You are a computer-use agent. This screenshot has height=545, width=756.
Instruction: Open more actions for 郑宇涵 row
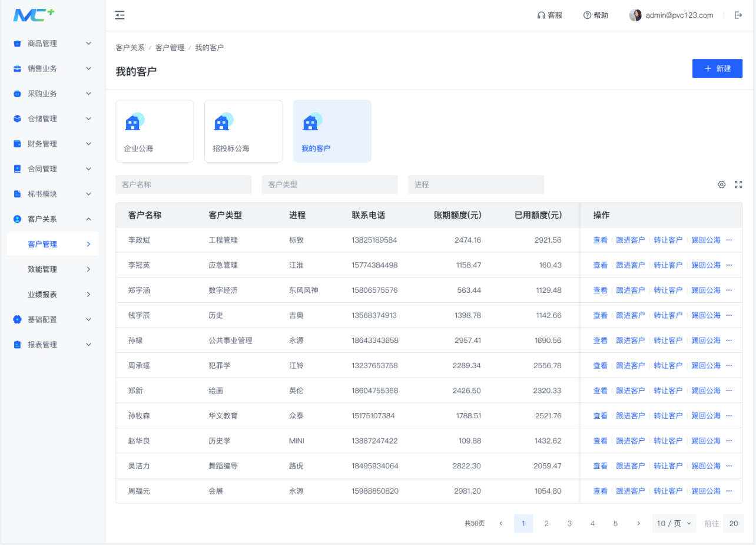(x=729, y=290)
